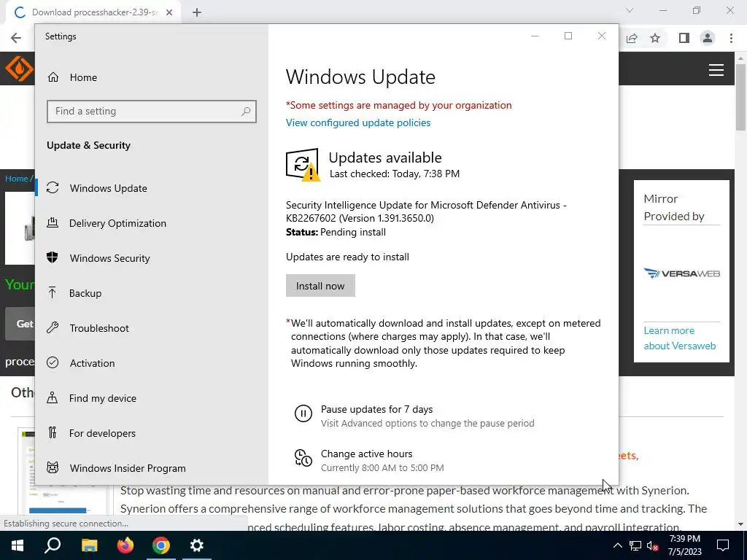Image resolution: width=747 pixels, height=560 pixels.
Task: Open View configured update policies link
Action: pos(357,122)
